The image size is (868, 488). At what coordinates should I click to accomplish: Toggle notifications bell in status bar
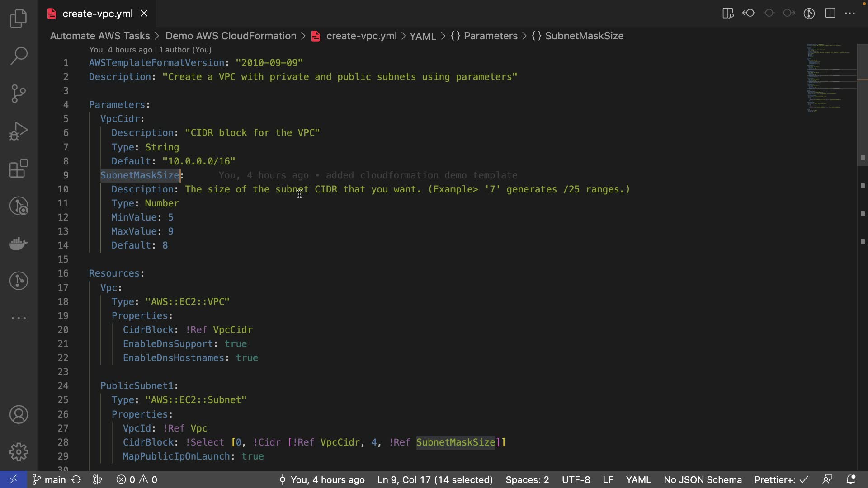pos(851,479)
